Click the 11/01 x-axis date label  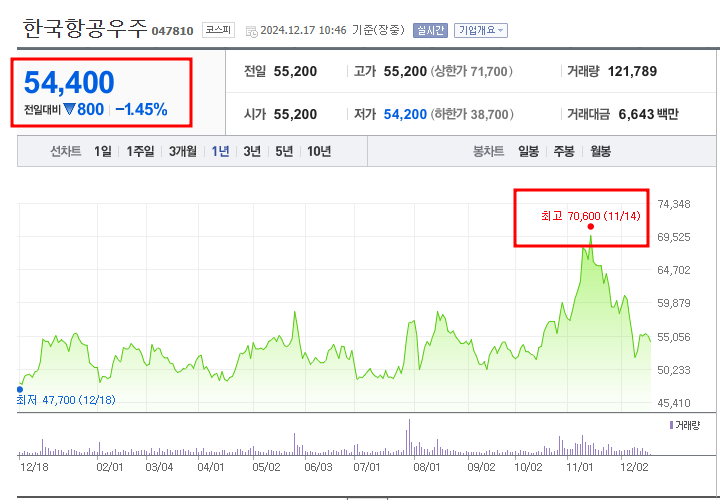(580, 467)
